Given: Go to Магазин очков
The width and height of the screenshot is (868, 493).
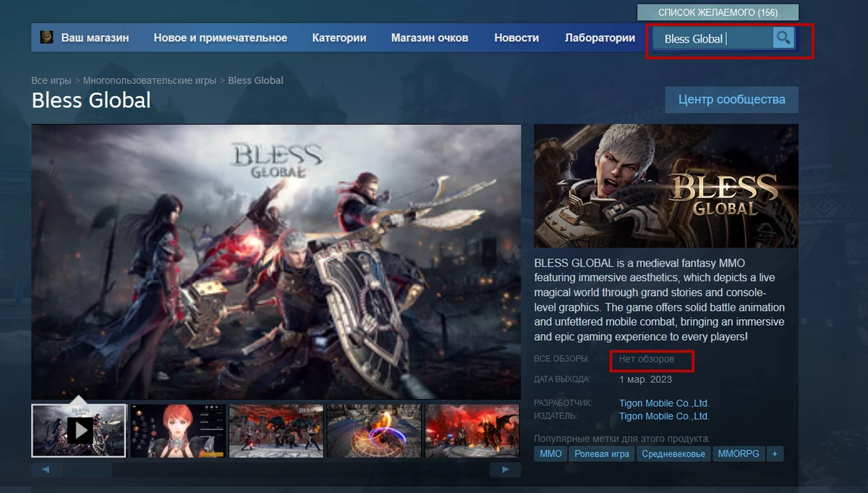Looking at the screenshot, I should coord(430,38).
